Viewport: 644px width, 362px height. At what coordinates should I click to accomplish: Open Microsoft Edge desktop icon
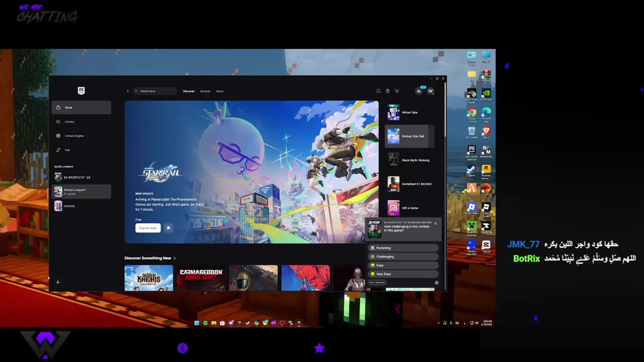(x=486, y=115)
